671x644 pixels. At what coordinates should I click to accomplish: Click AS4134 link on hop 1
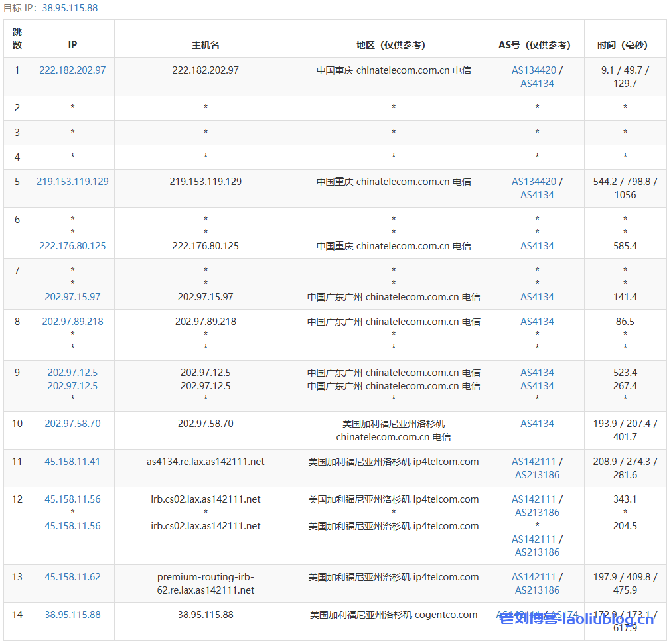tap(537, 84)
